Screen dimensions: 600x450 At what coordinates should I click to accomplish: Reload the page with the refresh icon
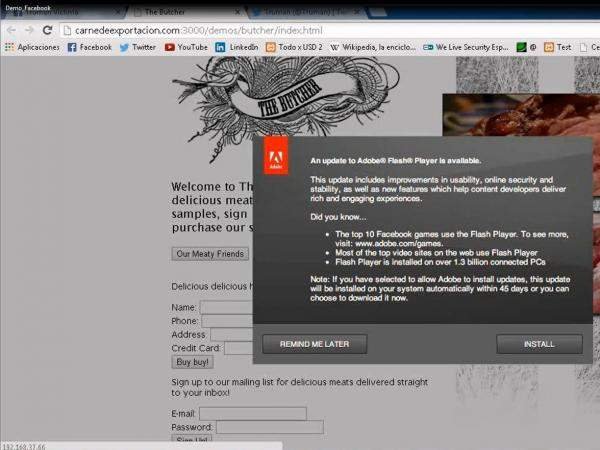47,30
